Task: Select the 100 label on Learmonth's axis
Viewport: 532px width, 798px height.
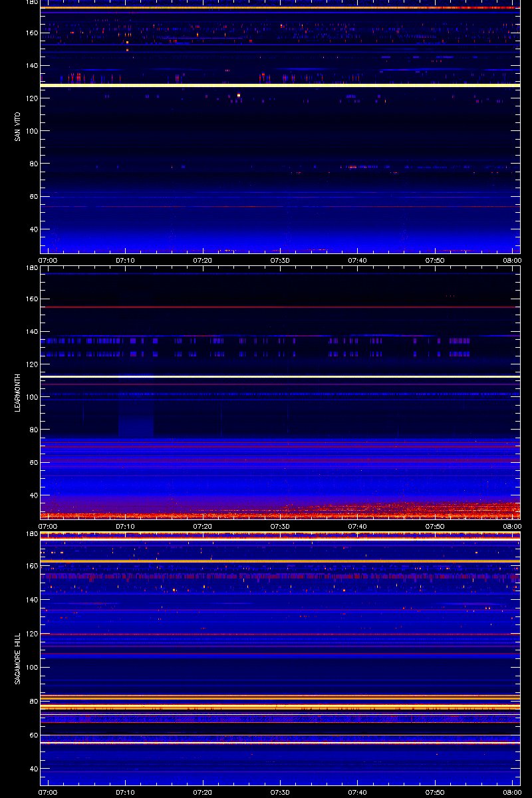Action: 32,397
